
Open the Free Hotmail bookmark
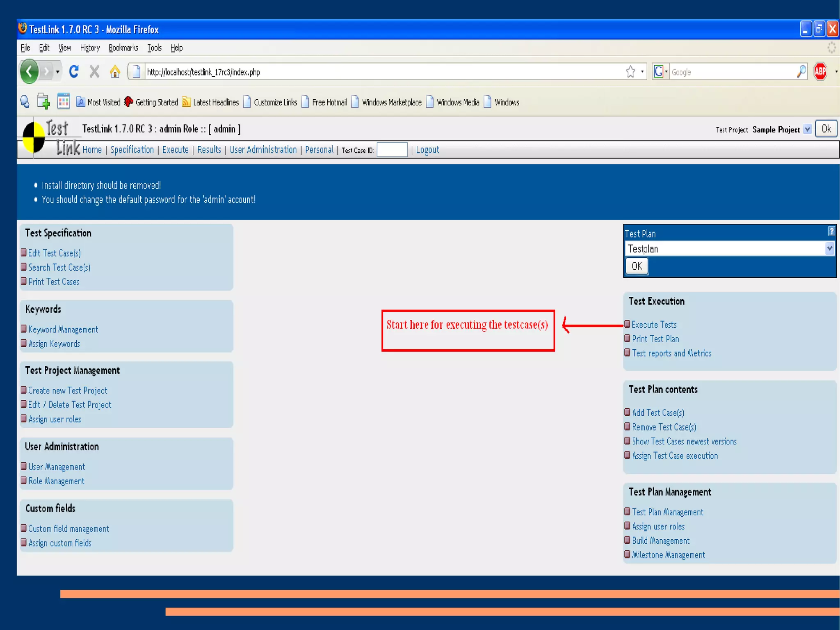pos(324,102)
